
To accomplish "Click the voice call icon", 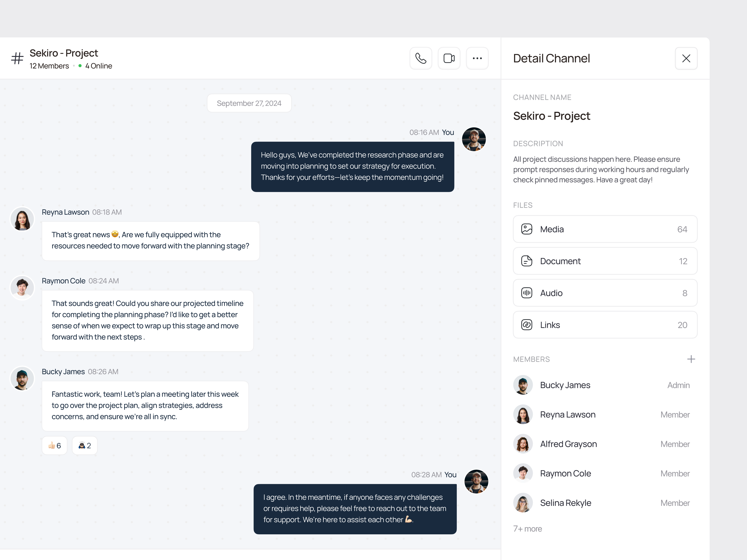I will [421, 58].
